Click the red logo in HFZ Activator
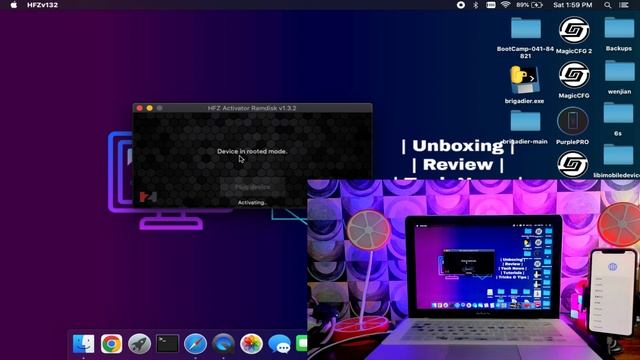This screenshot has height=360, width=640. [148, 197]
